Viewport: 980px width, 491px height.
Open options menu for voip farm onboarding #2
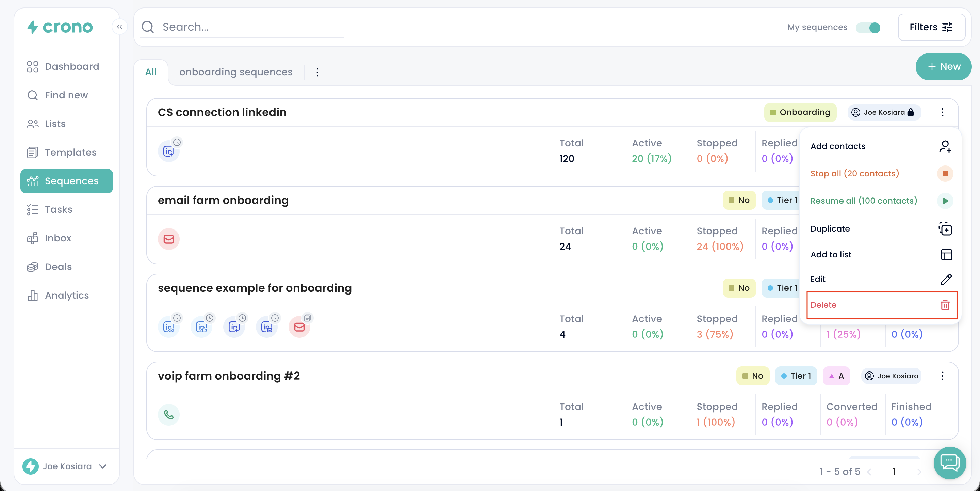[x=942, y=376]
